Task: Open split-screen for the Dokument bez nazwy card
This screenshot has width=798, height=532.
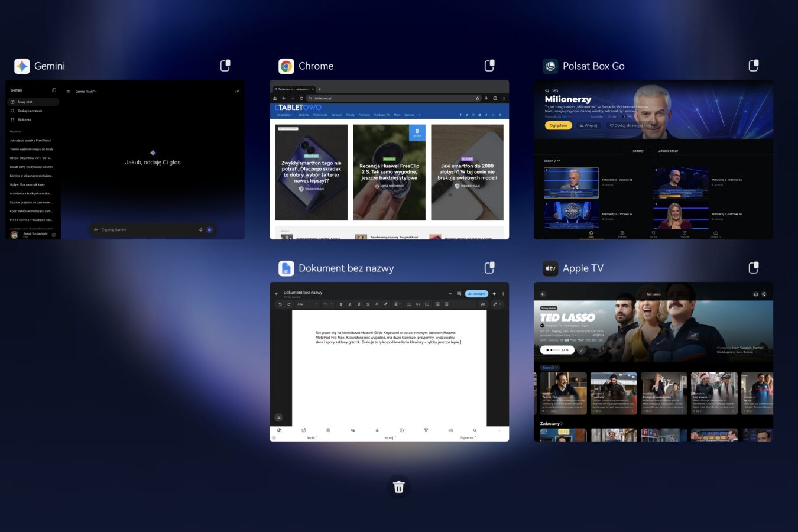Action: [x=489, y=268]
